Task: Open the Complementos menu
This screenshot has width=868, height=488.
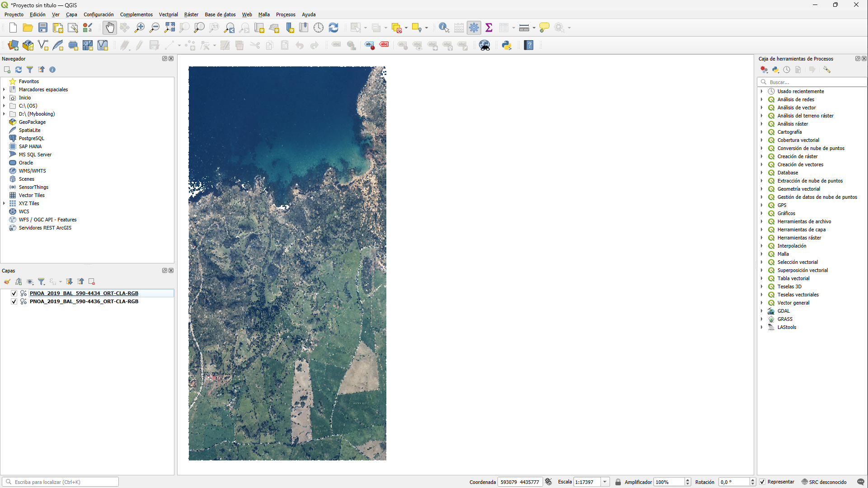Action: click(x=136, y=14)
